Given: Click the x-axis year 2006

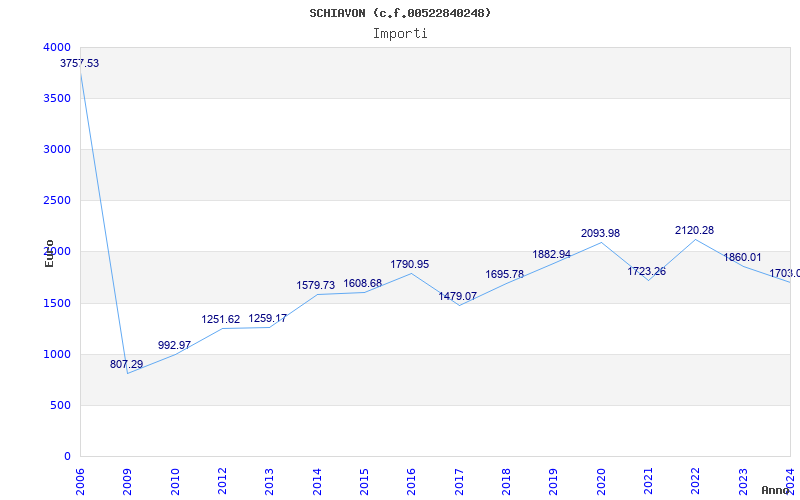Looking at the screenshot, I should [x=80, y=482].
